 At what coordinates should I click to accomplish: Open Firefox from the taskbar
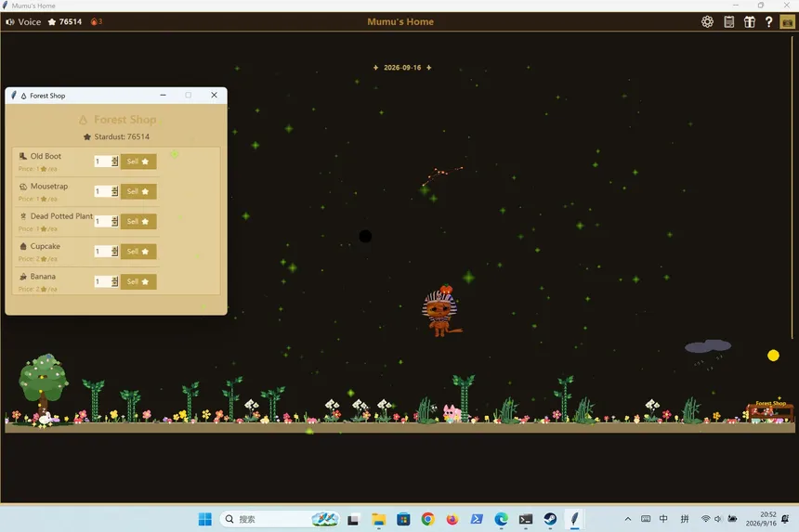point(452,519)
